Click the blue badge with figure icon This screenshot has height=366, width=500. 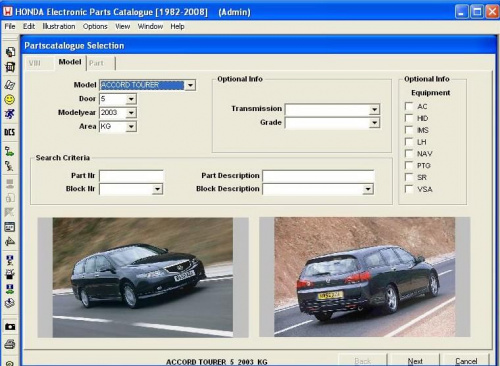(10, 260)
